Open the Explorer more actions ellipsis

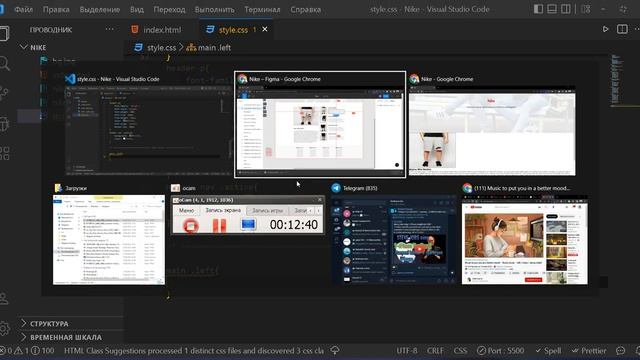click(109, 29)
